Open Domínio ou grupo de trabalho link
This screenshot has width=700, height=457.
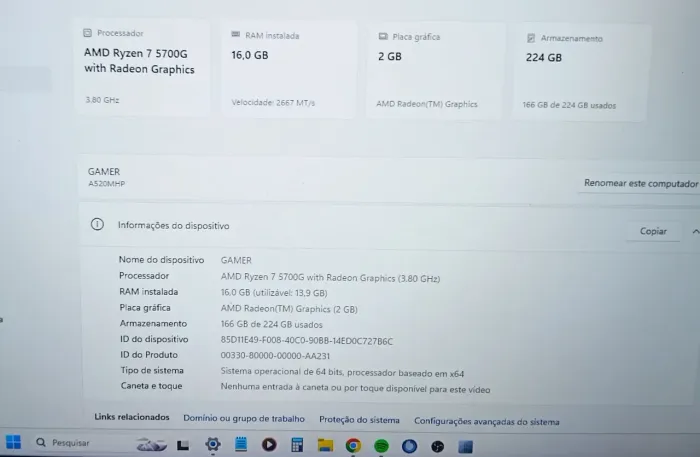click(244, 419)
